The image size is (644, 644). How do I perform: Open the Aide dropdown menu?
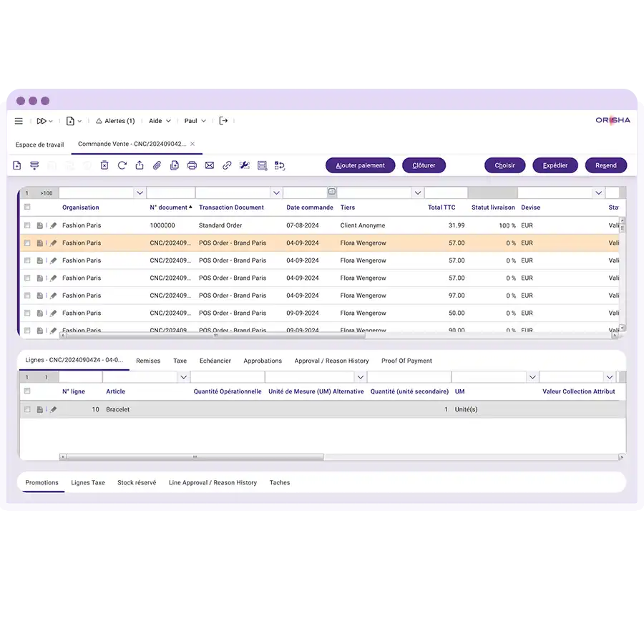coord(160,121)
